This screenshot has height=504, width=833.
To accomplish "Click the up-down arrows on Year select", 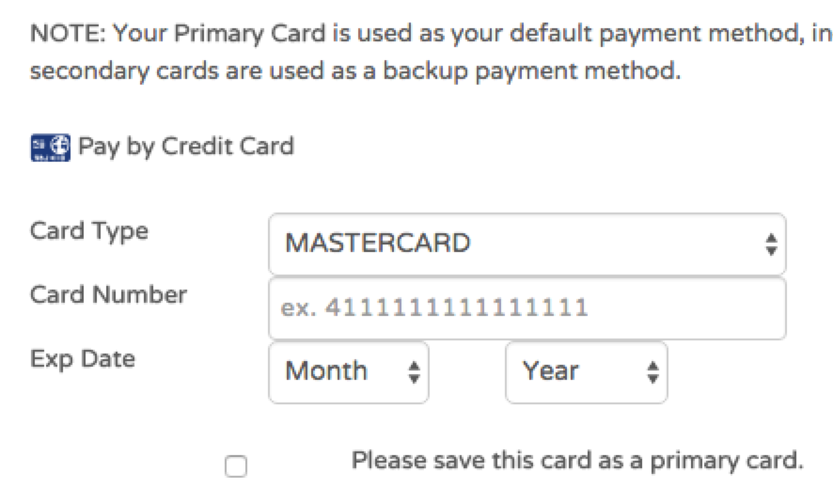I will pos(652,372).
